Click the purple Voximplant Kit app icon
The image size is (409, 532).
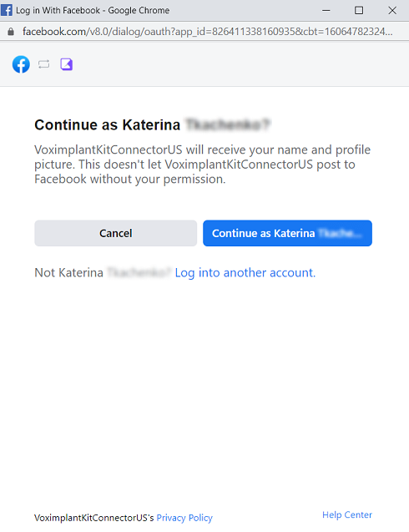coord(67,64)
